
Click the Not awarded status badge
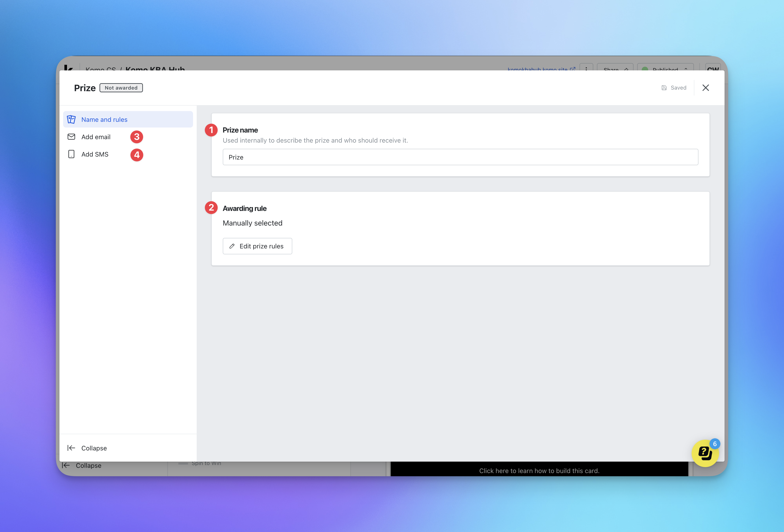pyautogui.click(x=121, y=88)
